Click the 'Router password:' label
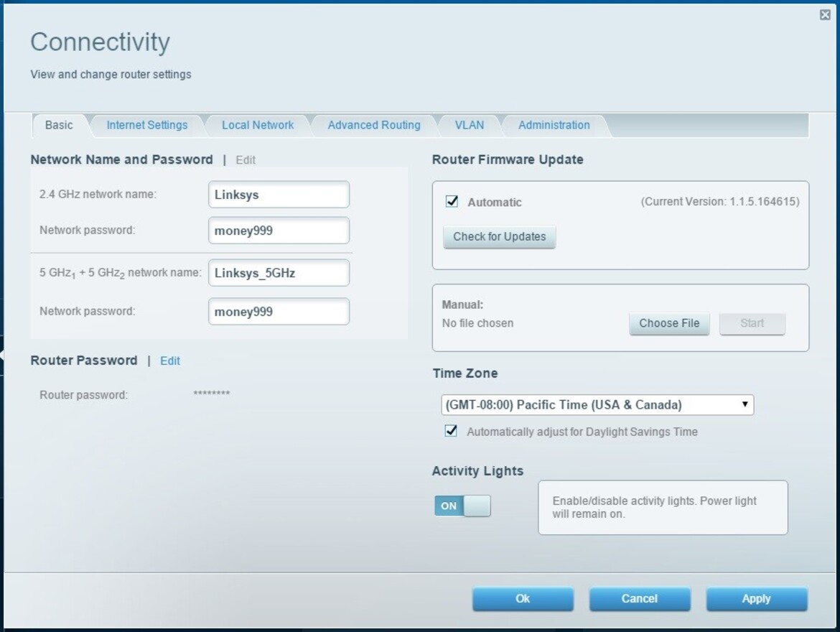The image size is (840, 632). (83, 395)
